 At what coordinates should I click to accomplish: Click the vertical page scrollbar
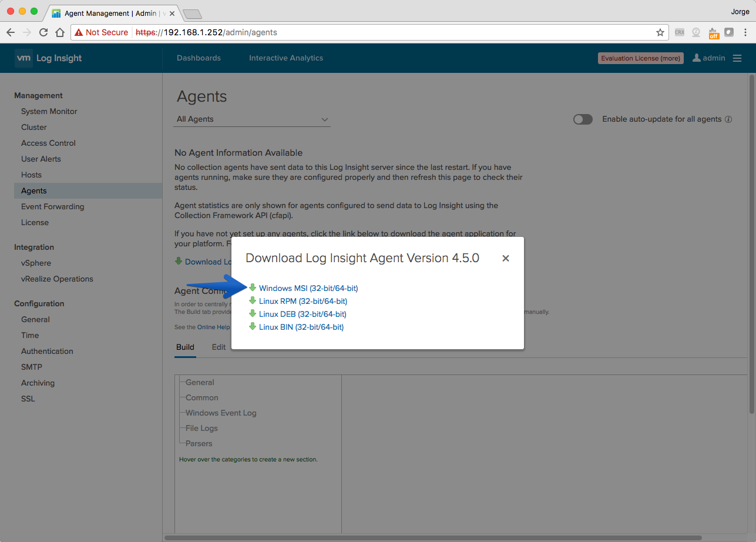[x=751, y=243]
